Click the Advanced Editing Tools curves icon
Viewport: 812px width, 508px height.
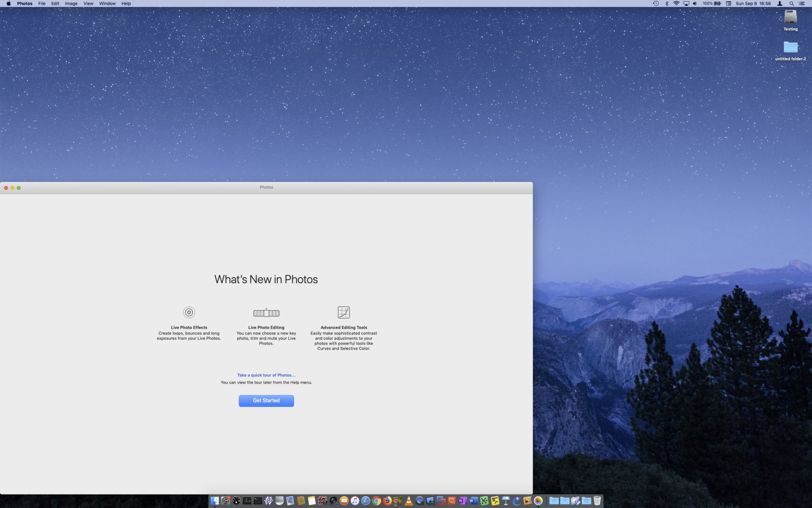pyautogui.click(x=343, y=312)
